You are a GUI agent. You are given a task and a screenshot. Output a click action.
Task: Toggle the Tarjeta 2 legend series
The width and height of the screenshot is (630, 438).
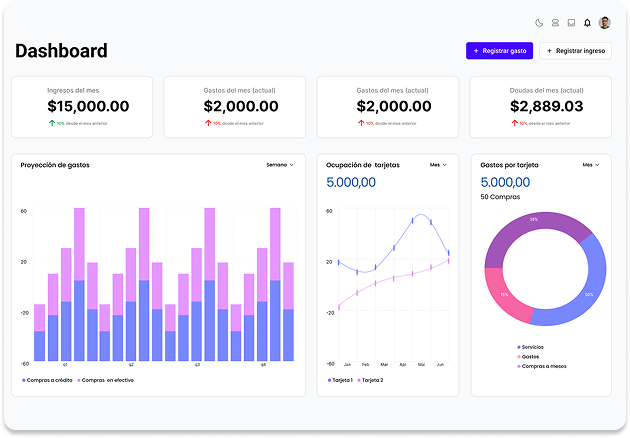pos(370,380)
